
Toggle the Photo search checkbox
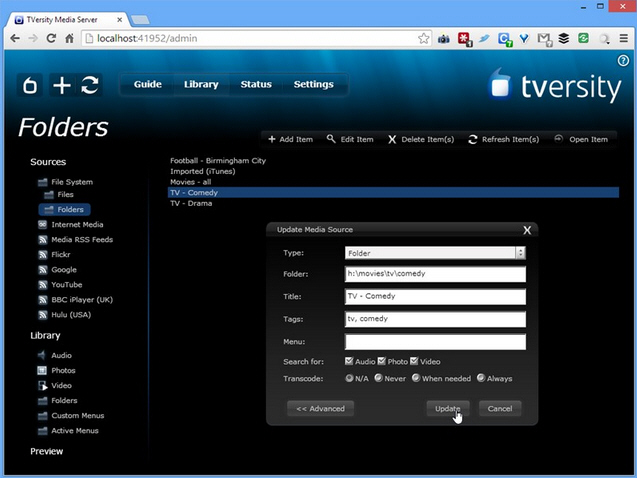[x=381, y=361]
